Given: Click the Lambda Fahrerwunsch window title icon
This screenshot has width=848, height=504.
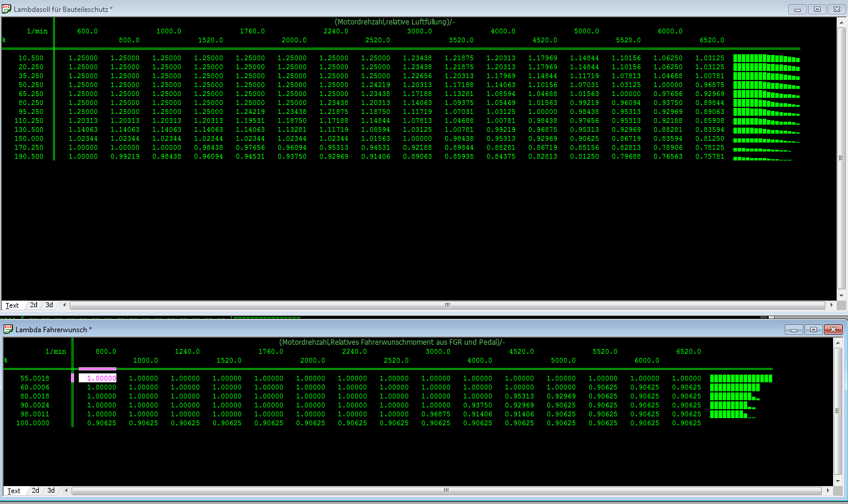Looking at the screenshot, I should pyautogui.click(x=8, y=329).
